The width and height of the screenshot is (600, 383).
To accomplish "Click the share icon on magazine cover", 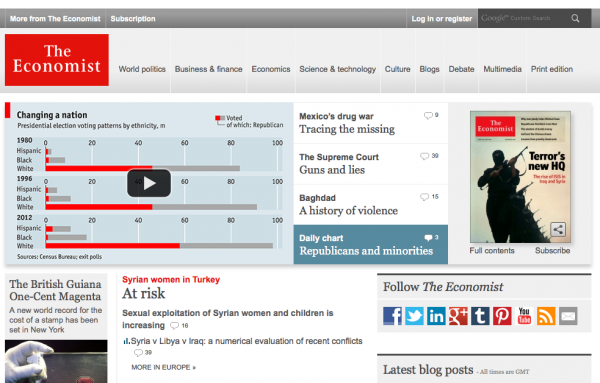I will (558, 230).
